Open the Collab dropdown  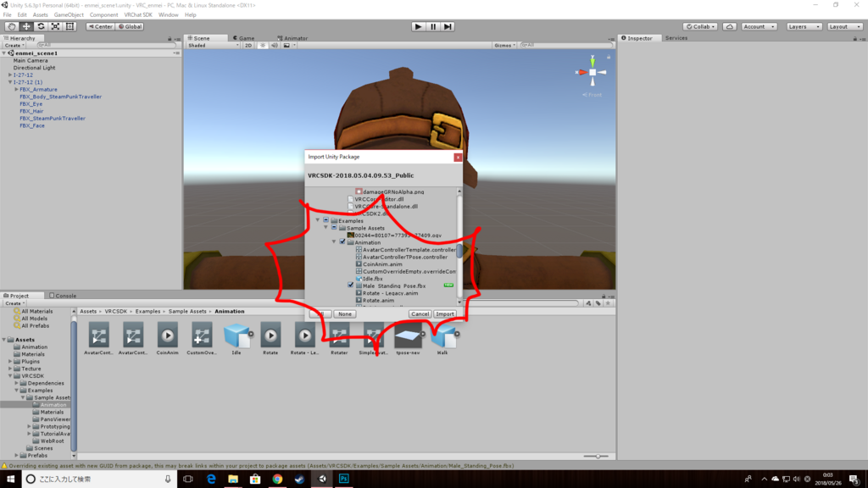point(699,26)
